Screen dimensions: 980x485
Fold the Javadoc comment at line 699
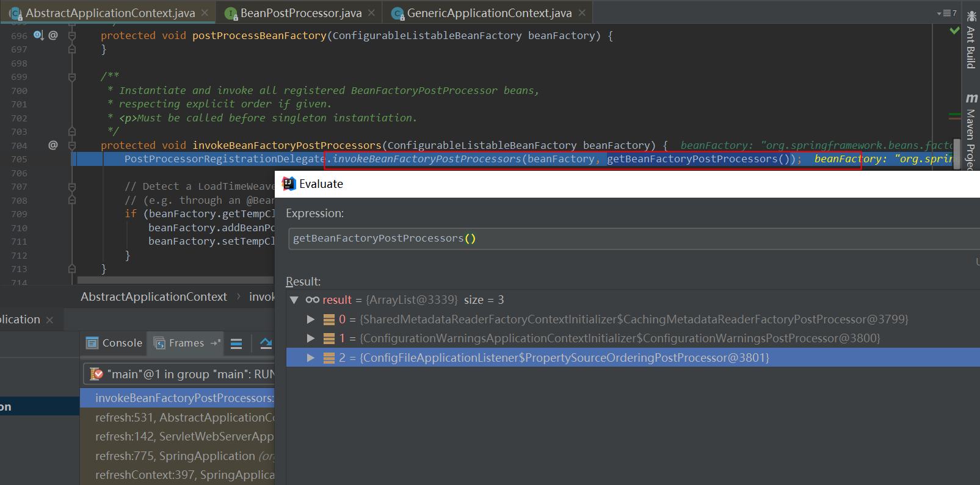(72, 77)
